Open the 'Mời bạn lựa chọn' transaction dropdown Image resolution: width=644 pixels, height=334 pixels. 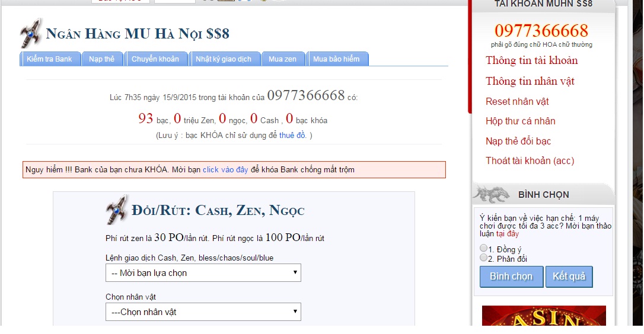point(203,273)
